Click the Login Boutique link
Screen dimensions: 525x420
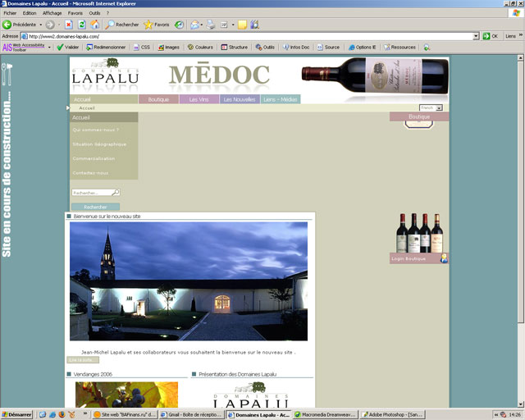(409, 258)
